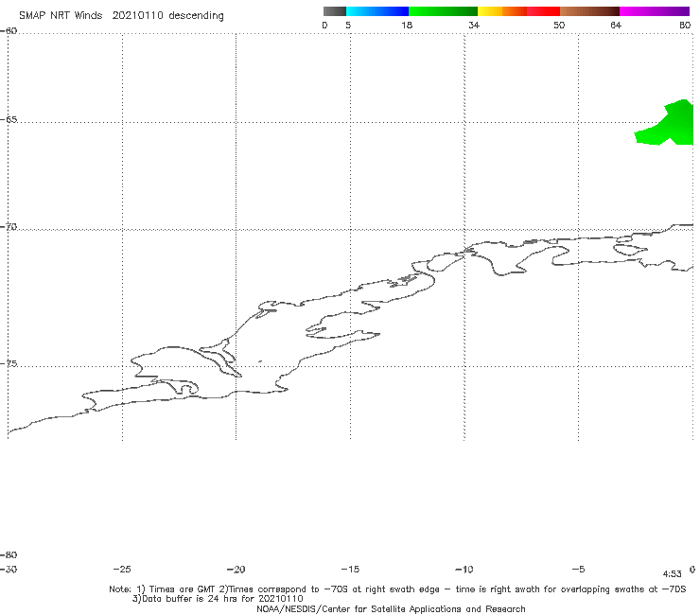
Task: Click the NOAA/NESDIS credit line
Action: [x=391, y=609]
